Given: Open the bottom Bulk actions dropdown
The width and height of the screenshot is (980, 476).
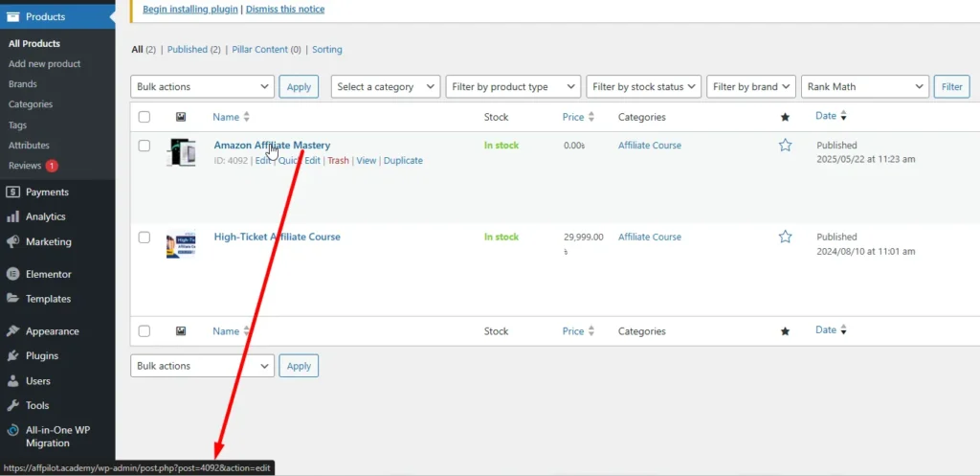Looking at the screenshot, I should (203, 366).
